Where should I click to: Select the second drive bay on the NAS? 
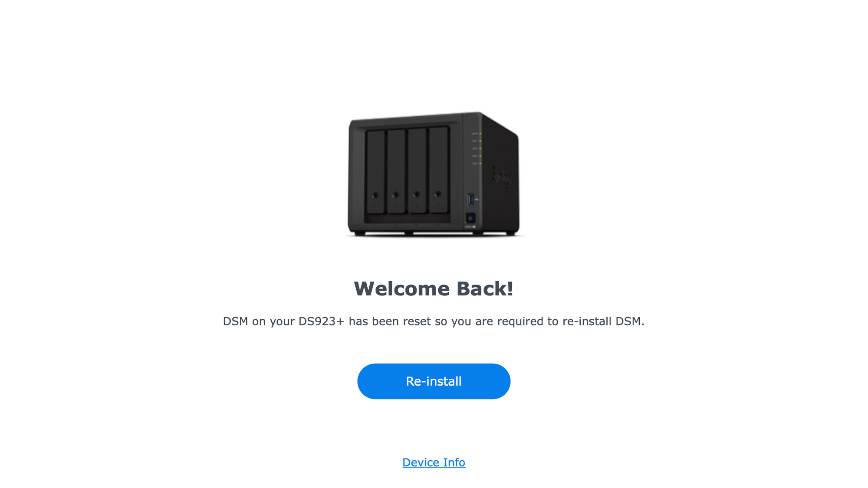[396, 171]
